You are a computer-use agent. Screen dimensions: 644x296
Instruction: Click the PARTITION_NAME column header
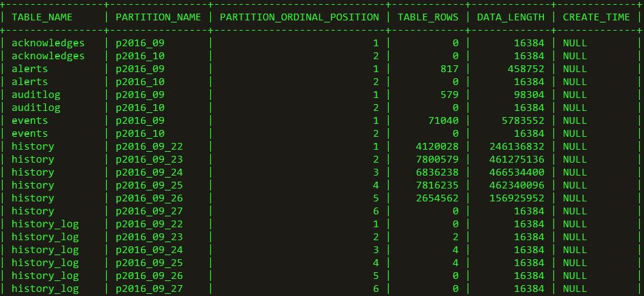(159, 17)
